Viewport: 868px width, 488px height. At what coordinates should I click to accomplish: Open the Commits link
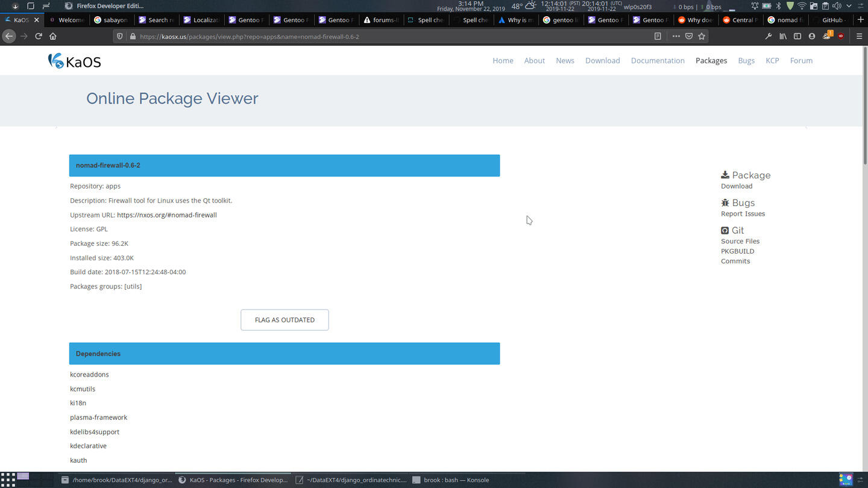735,261
